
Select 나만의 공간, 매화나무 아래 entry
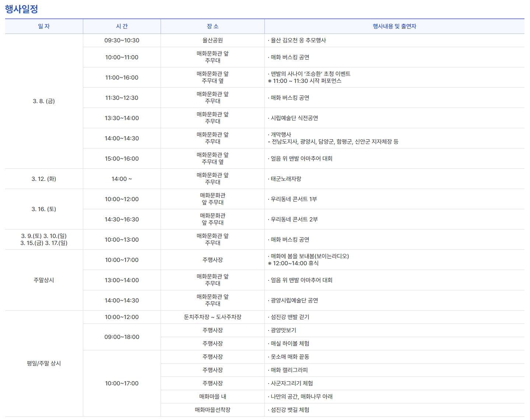[300, 396]
